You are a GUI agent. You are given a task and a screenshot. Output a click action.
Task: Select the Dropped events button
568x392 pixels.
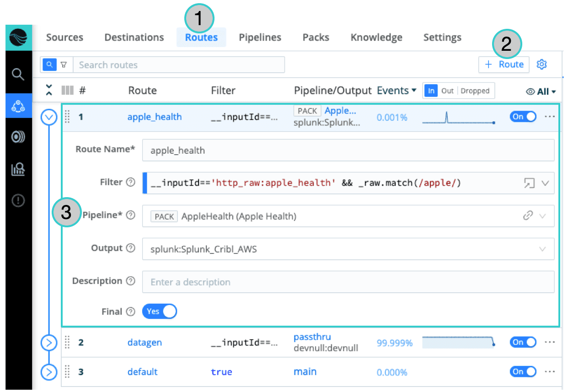click(x=475, y=91)
